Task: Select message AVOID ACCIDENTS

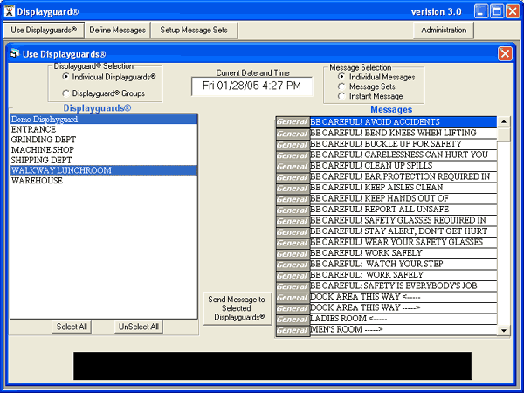Action: (x=403, y=122)
